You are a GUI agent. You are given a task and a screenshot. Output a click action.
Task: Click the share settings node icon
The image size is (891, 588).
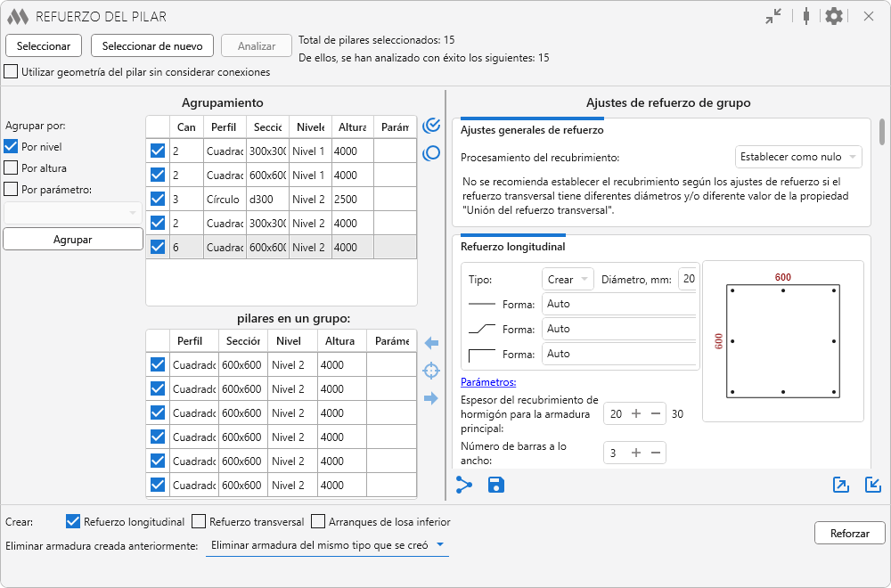tap(464, 485)
